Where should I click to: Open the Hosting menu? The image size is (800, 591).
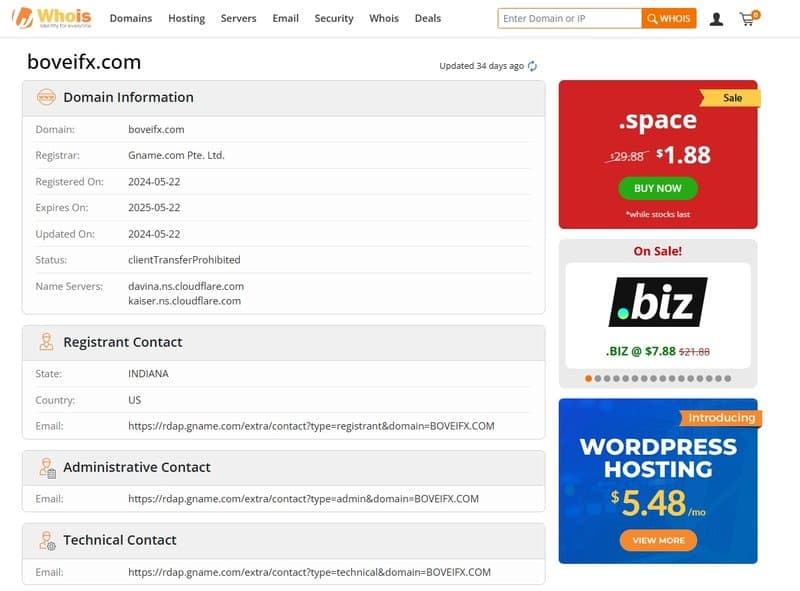[186, 18]
